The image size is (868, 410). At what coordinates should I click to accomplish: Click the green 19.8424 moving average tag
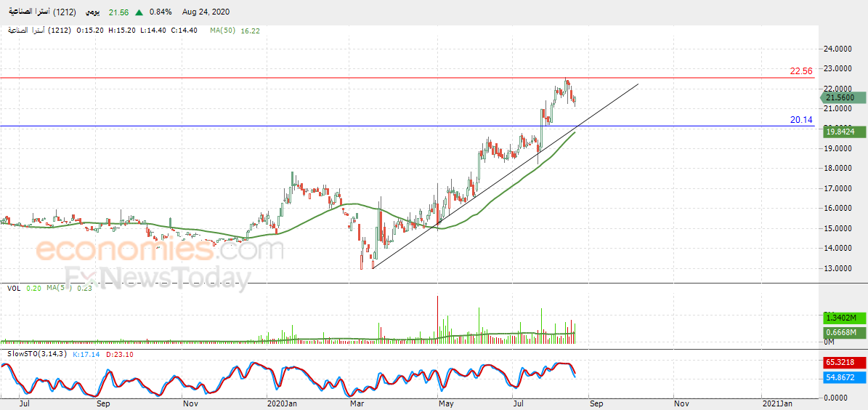(x=843, y=132)
